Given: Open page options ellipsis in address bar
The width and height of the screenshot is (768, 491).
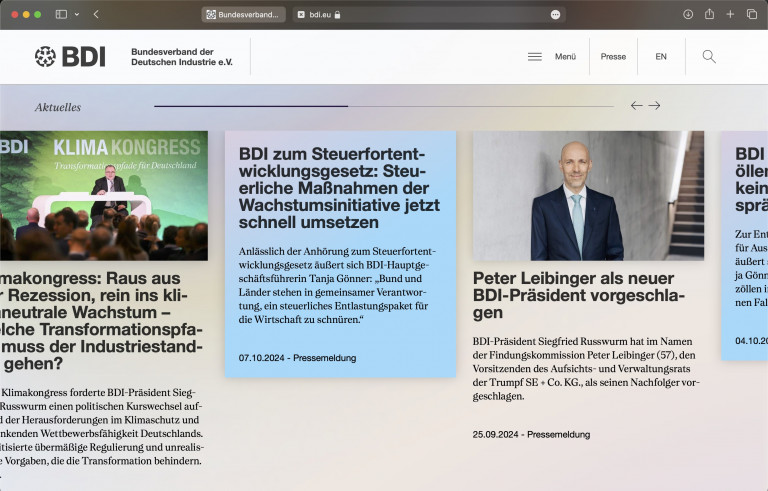Looking at the screenshot, I should point(555,15).
